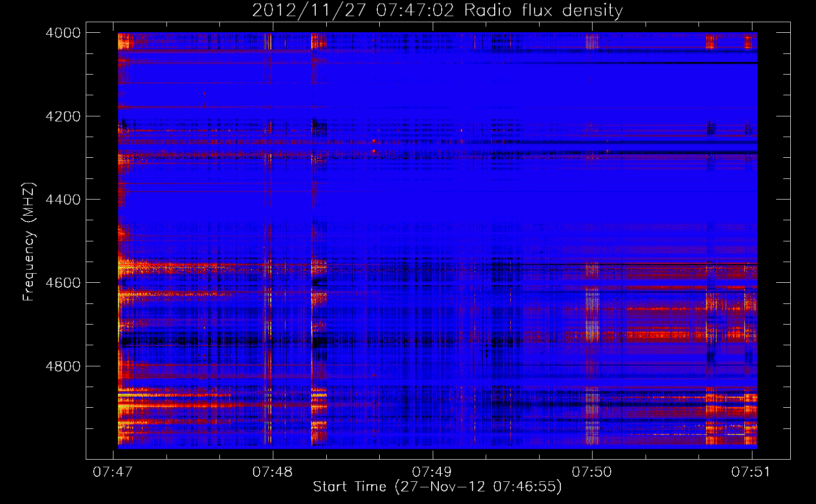
Task: Click the 4800 frequency tick label
Action: tap(63, 366)
